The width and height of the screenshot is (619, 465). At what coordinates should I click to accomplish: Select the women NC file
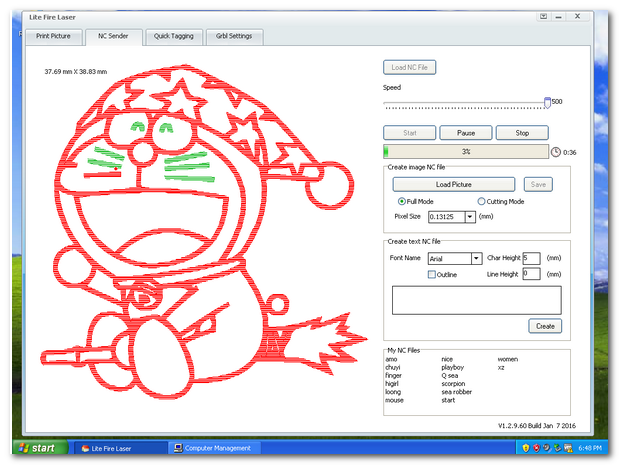click(x=508, y=359)
